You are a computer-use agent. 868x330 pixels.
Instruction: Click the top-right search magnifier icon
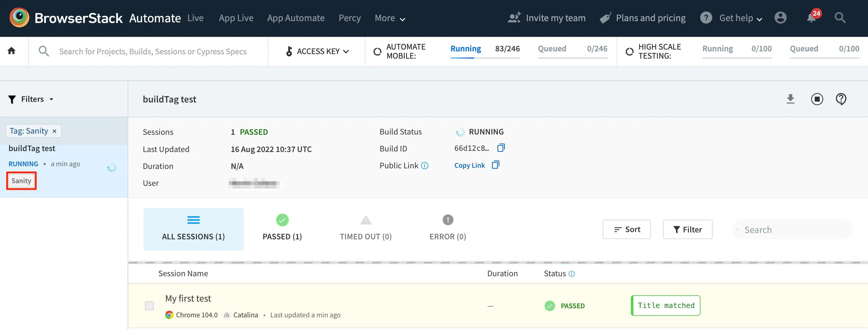[x=840, y=18]
